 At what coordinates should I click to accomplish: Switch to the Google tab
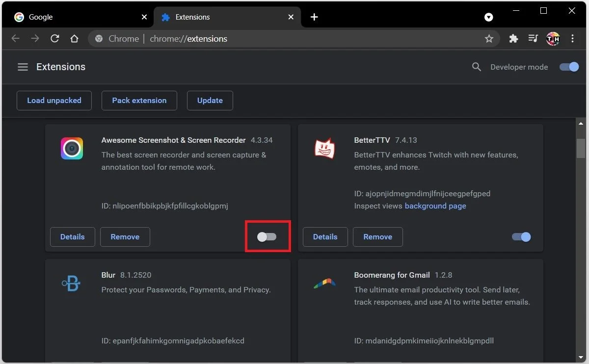[78, 17]
